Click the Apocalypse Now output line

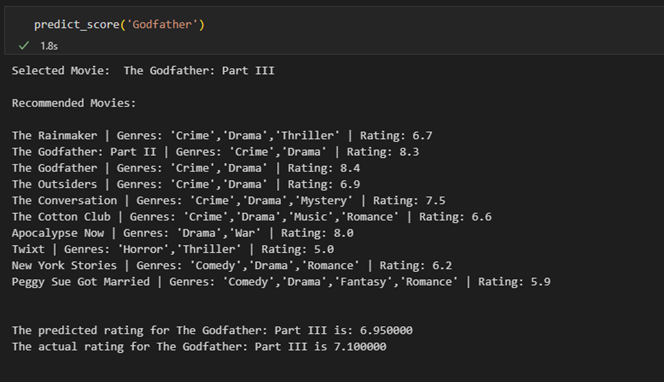coord(183,233)
